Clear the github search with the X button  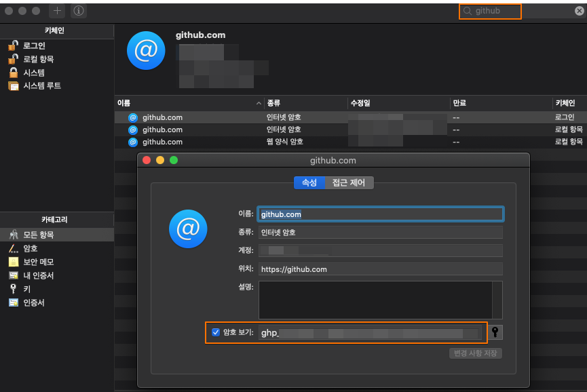point(579,11)
